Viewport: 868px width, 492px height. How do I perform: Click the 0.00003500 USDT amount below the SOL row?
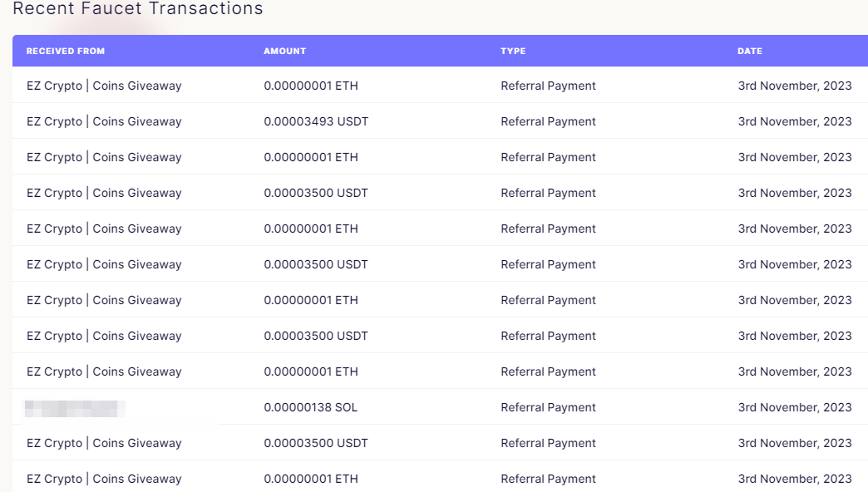point(316,443)
